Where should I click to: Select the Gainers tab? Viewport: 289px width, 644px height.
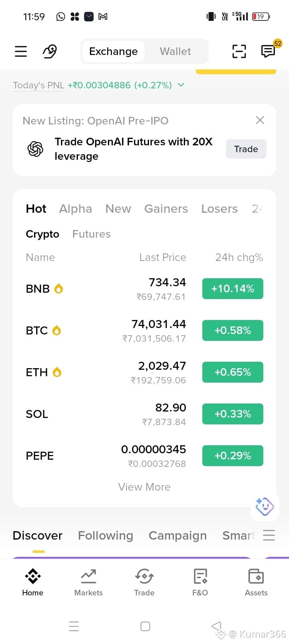[x=166, y=209]
